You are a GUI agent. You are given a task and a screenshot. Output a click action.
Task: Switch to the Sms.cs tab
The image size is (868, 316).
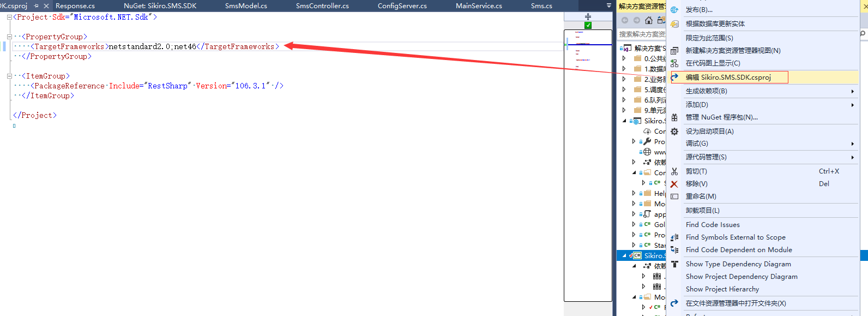[x=541, y=6]
